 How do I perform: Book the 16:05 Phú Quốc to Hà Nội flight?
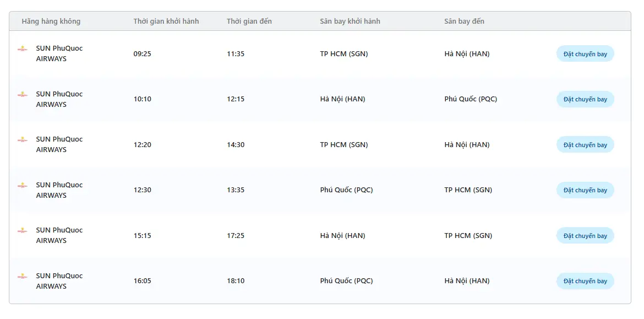point(585,281)
